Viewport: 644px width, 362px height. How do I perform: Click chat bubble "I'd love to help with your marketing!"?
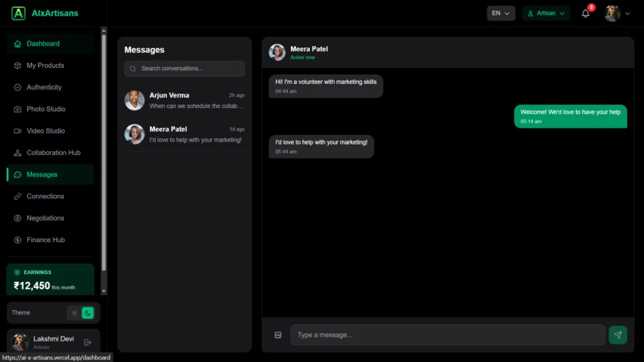pos(321,146)
